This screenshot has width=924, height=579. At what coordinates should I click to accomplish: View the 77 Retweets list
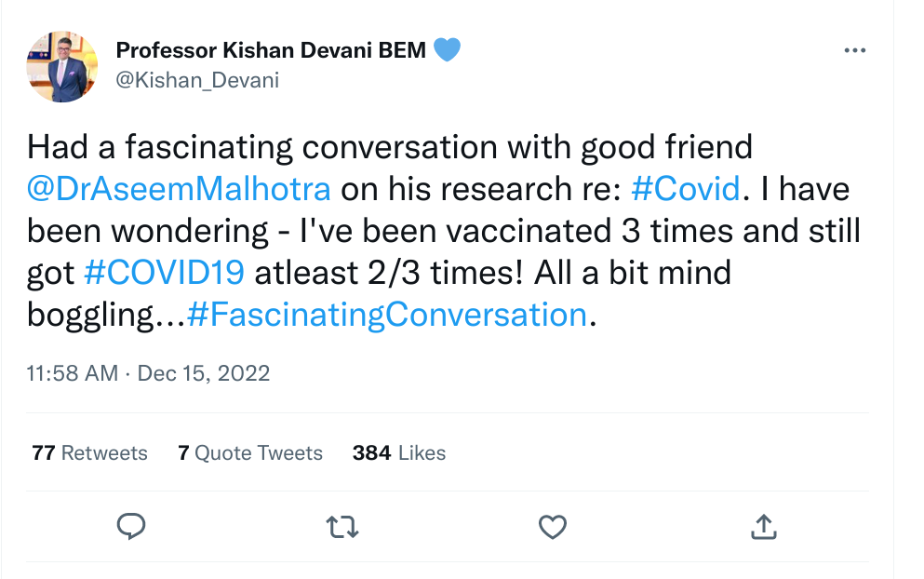click(x=89, y=453)
